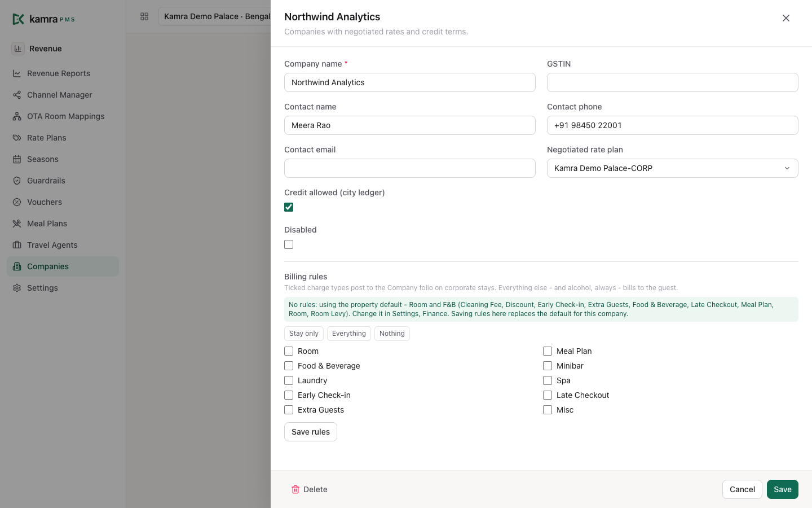
Task: Click the Kamra PMS logo
Action: point(43,19)
